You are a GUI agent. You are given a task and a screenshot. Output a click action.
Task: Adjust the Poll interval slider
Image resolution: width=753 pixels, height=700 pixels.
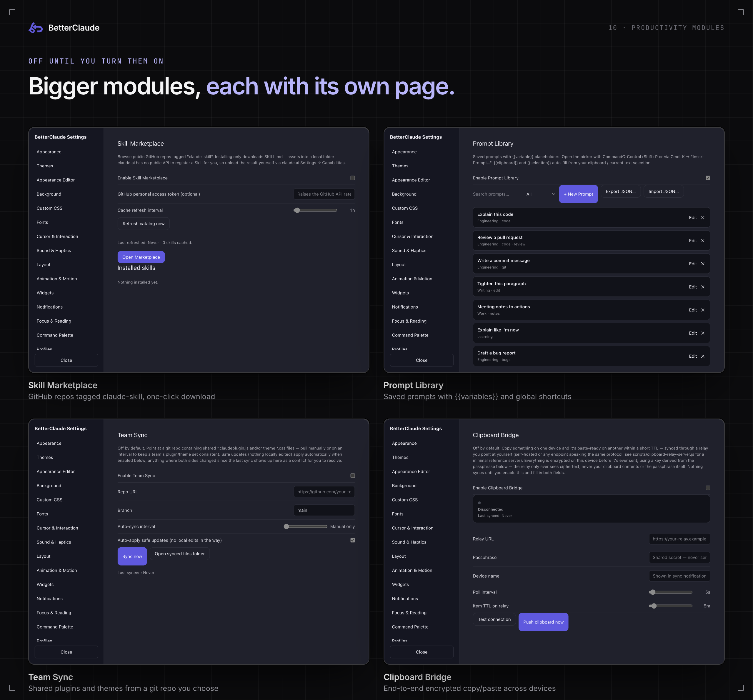(x=670, y=592)
